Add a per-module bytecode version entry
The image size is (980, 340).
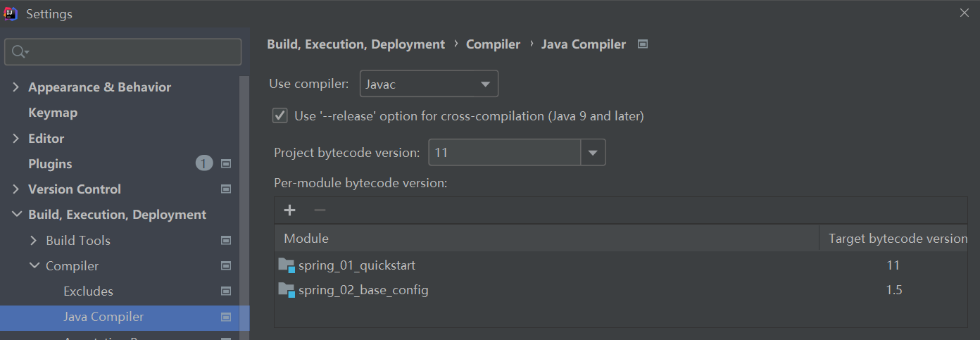click(x=289, y=210)
